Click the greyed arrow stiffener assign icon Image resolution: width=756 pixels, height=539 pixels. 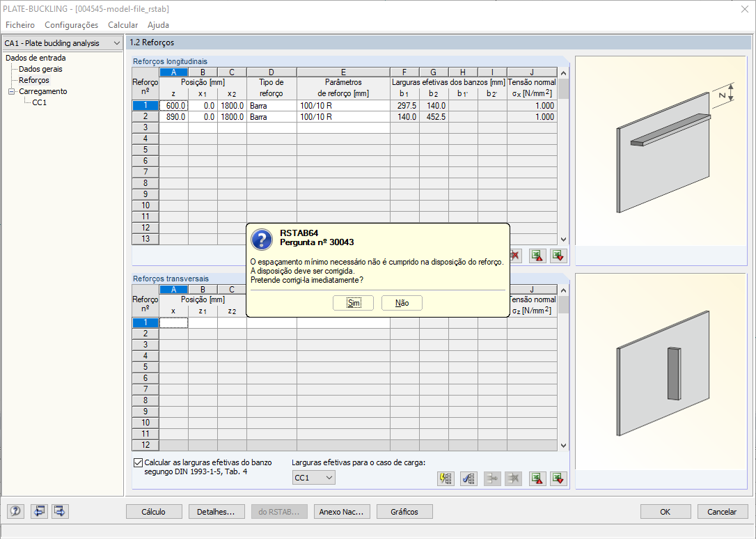point(491,478)
